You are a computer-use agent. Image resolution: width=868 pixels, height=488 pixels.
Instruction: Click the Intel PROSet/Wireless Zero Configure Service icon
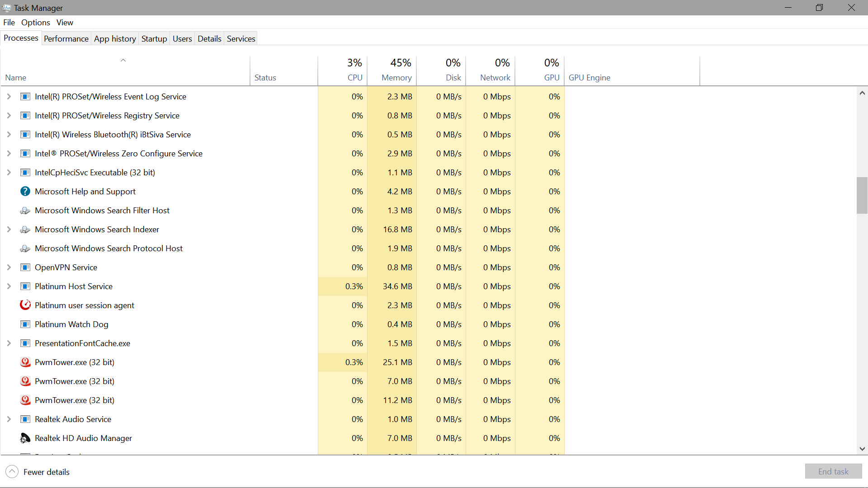[25, 154]
